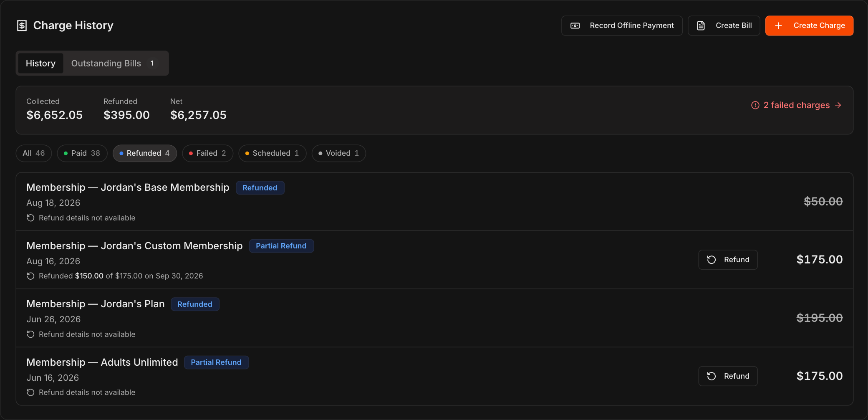The image size is (868, 420).
Task: Click Partial Refund badge on Jordan's Custom Membership
Action: pos(281,246)
